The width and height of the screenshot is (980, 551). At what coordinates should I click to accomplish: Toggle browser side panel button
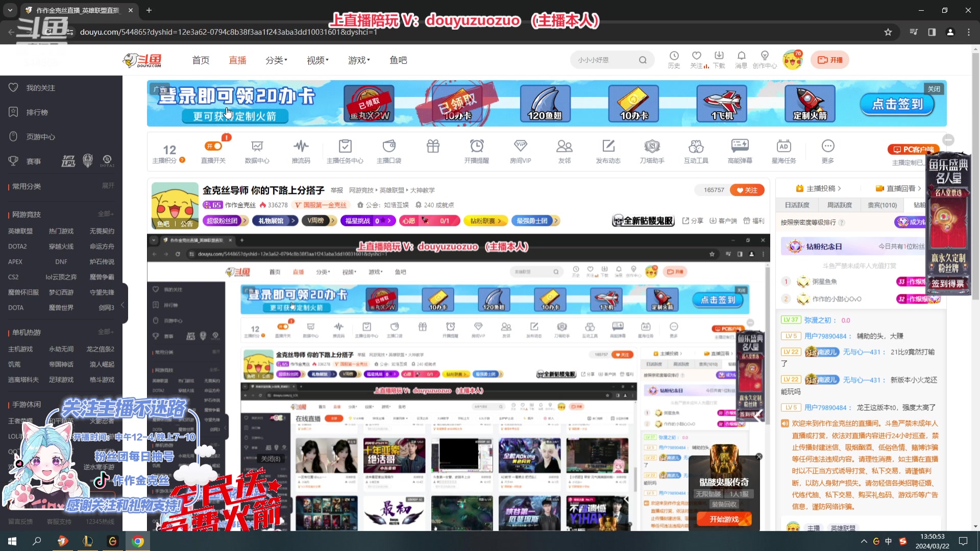click(x=932, y=32)
